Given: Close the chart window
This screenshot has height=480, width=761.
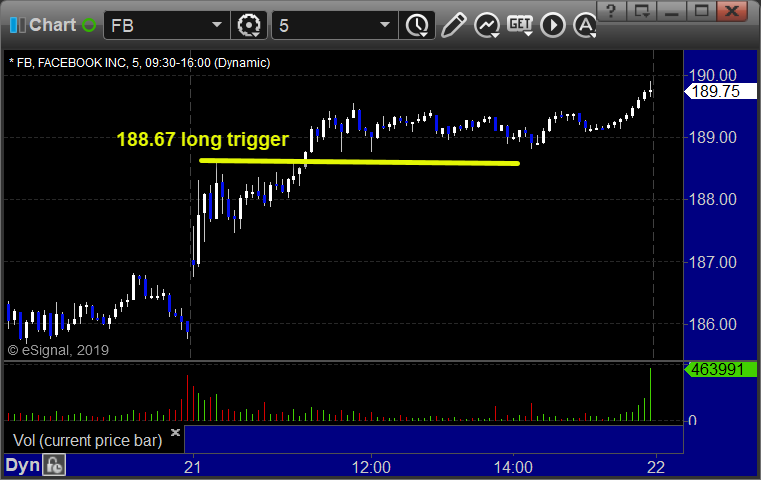Looking at the screenshot, I should 732,11.
